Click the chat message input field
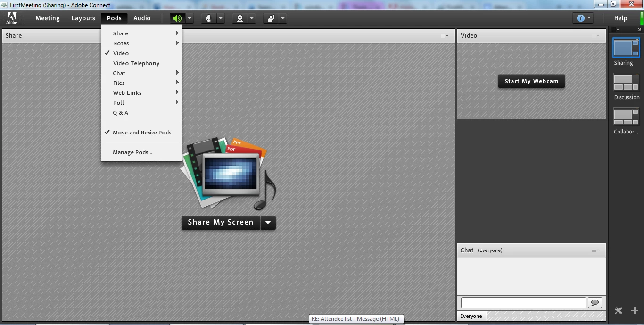 [523, 303]
